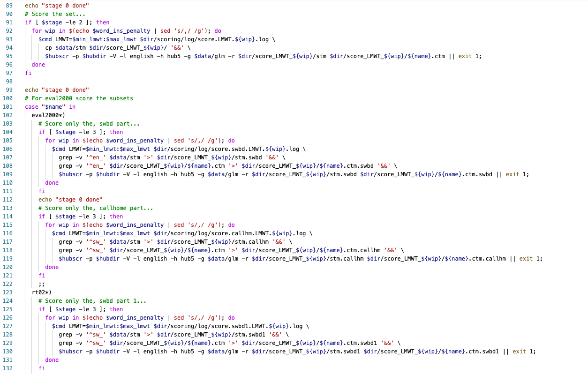Click the keyword "fi" on line 97
This screenshot has width=588, height=374.
coord(27,73)
